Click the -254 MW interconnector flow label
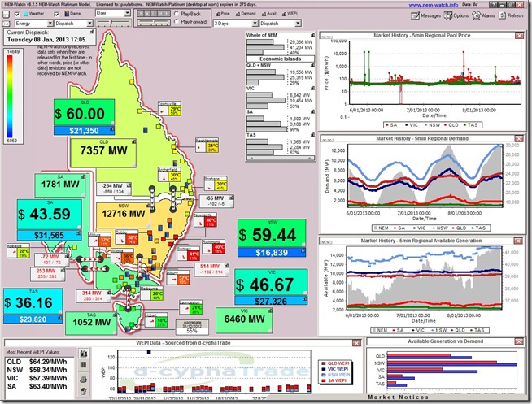The width and height of the screenshot is (532, 404). click(x=114, y=189)
